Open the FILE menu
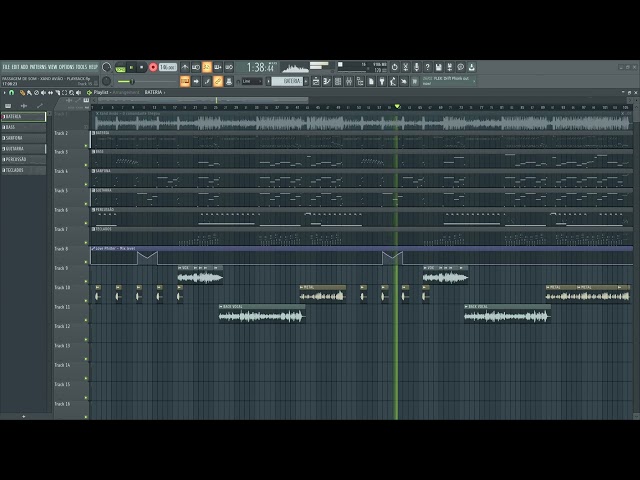Image resolution: width=640 pixels, height=480 pixels. 6,67
